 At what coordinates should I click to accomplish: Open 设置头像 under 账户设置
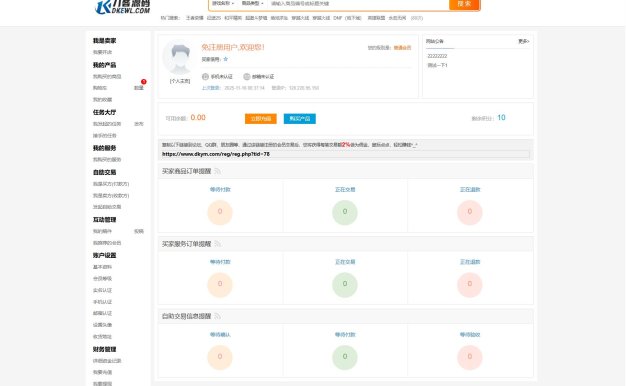pos(103,325)
